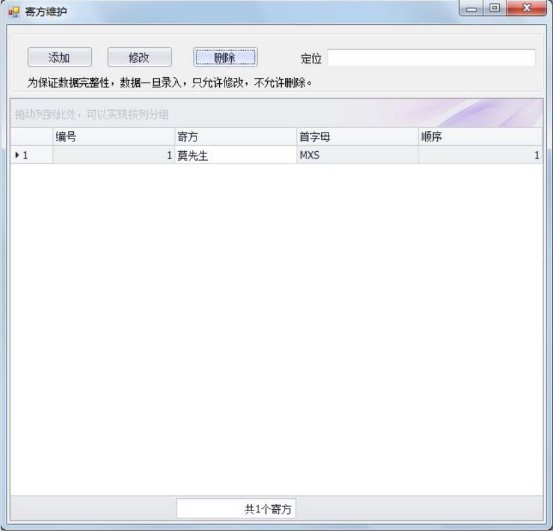
Task: Click the group-by-column drop panel hint text
Action: coord(91,114)
